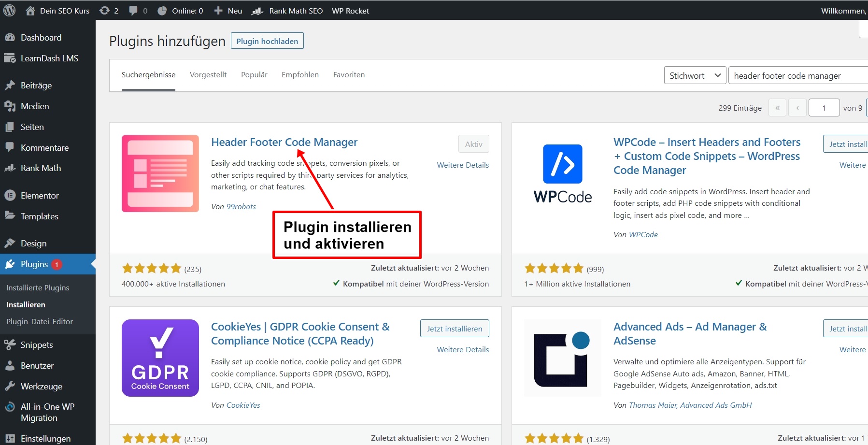The width and height of the screenshot is (868, 445).
Task: Select the Empfohlen tab
Action: 300,75
